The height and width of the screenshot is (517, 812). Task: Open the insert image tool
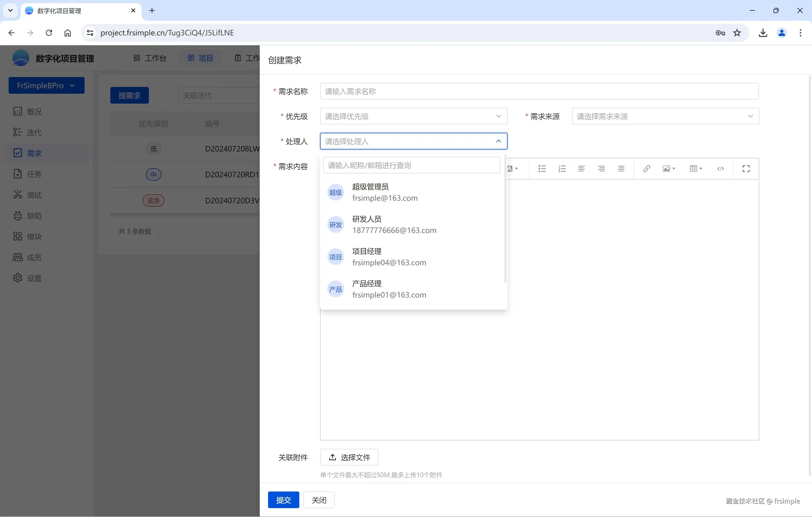pyautogui.click(x=667, y=169)
